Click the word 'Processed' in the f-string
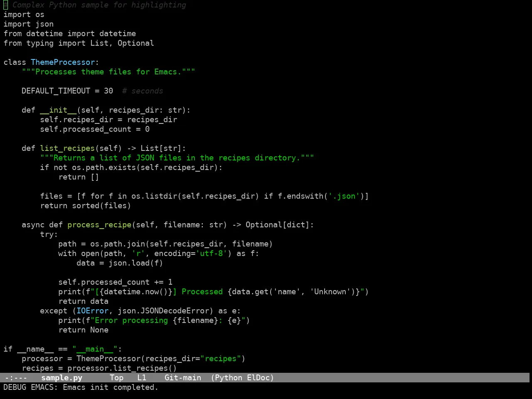Viewport: 532px width, 399px height. (x=202, y=292)
